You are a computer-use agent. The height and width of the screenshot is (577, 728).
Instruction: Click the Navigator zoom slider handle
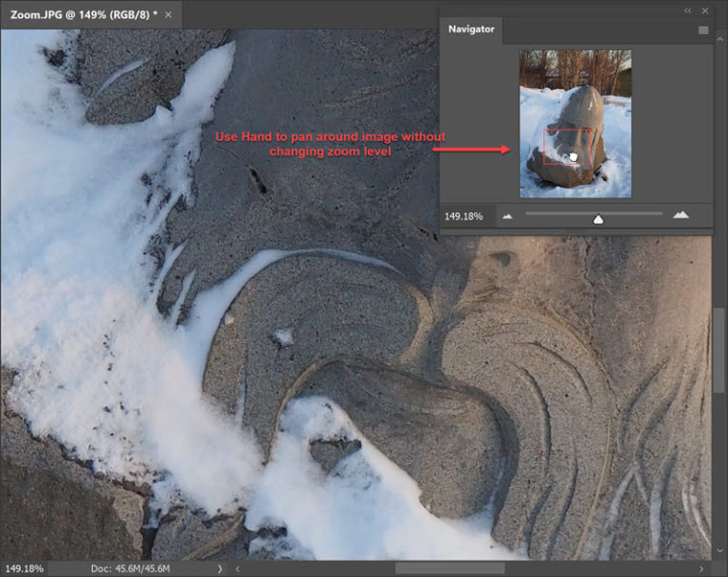pyautogui.click(x=598, y=219)
